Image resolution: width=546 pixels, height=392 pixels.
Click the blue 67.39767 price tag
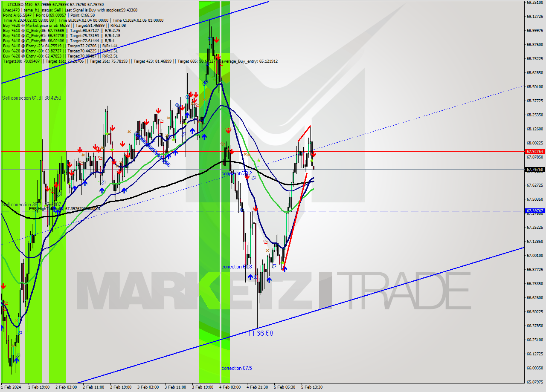click(534, 210)
